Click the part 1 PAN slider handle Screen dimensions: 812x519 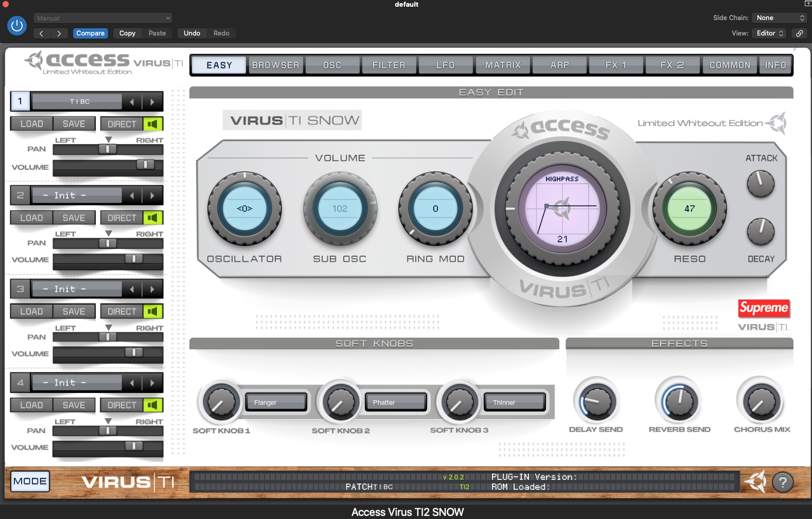[108, 149]
